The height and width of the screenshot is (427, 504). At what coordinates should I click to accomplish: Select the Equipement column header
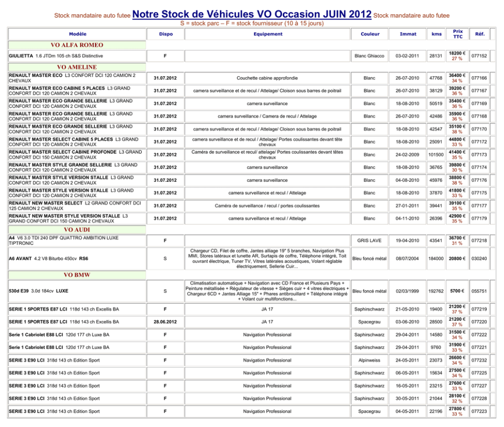click(268, 34)
